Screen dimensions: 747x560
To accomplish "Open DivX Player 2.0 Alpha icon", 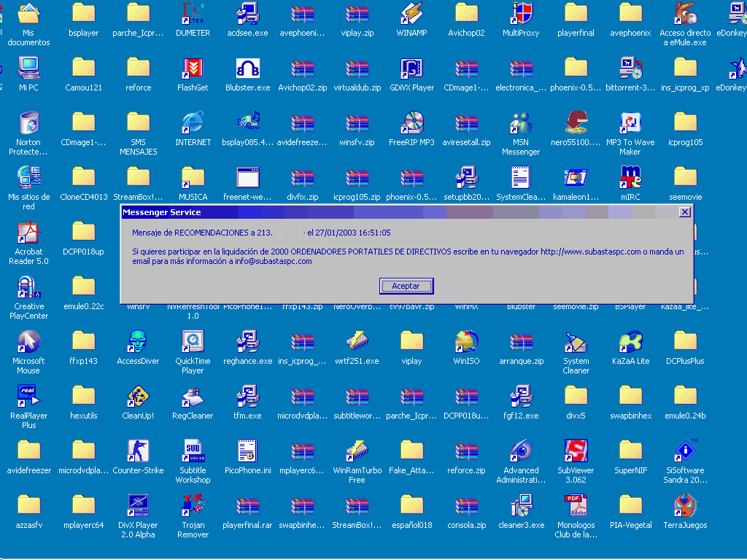I will [x=138, y=506].
